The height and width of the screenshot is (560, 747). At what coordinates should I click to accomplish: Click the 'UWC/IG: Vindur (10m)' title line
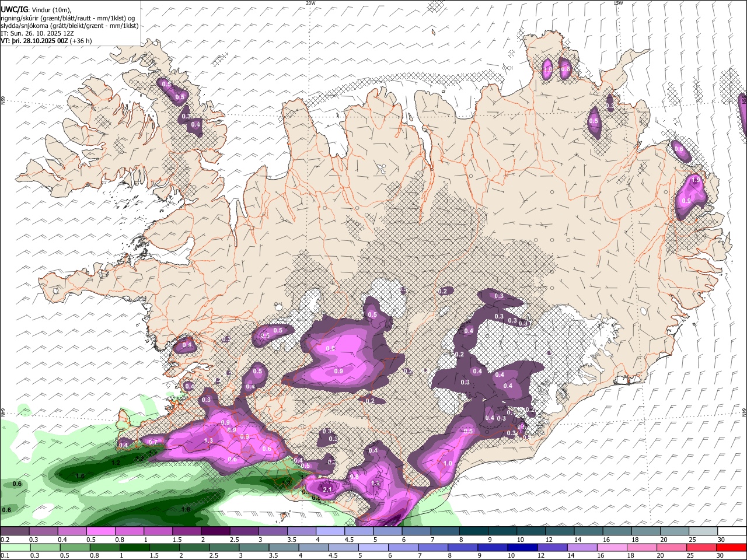pos(36,9)
